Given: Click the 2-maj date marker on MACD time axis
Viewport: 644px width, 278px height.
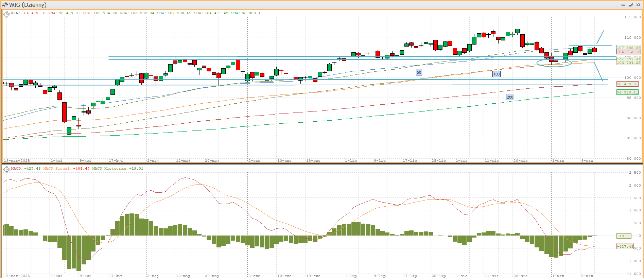Looking at the screenshot, I should tap(153, 276).
